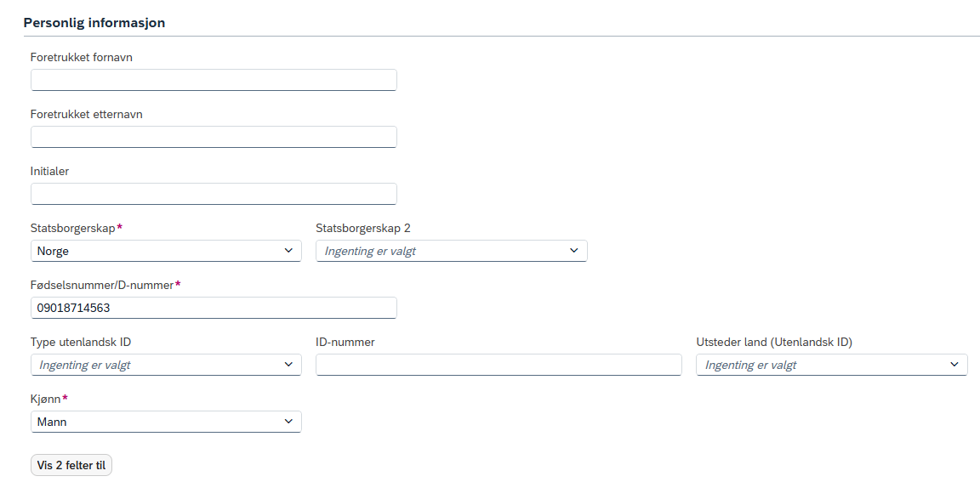
Task: Open the Statsborgerskap 2 dropdown
Action: [451, 251]
